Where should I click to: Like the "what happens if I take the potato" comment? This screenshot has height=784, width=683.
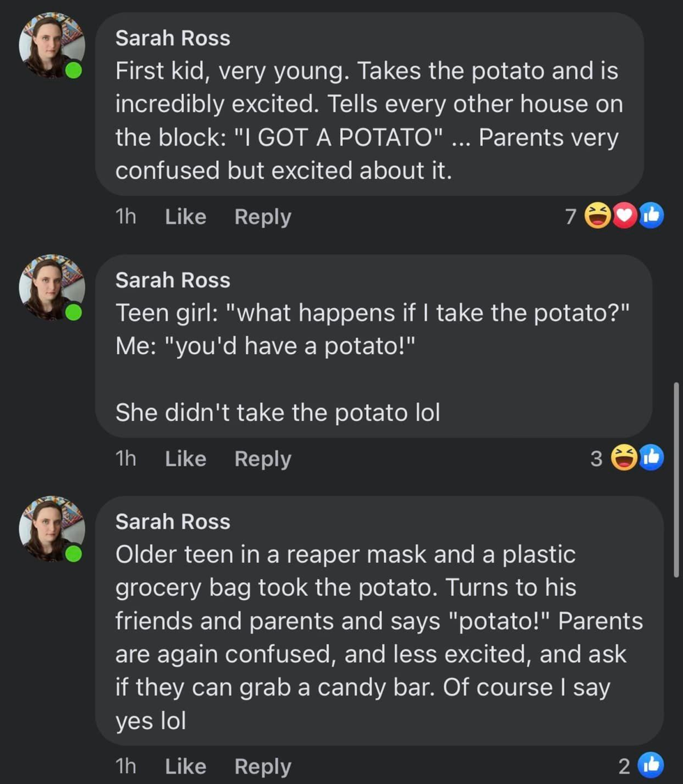pos(185,459)
